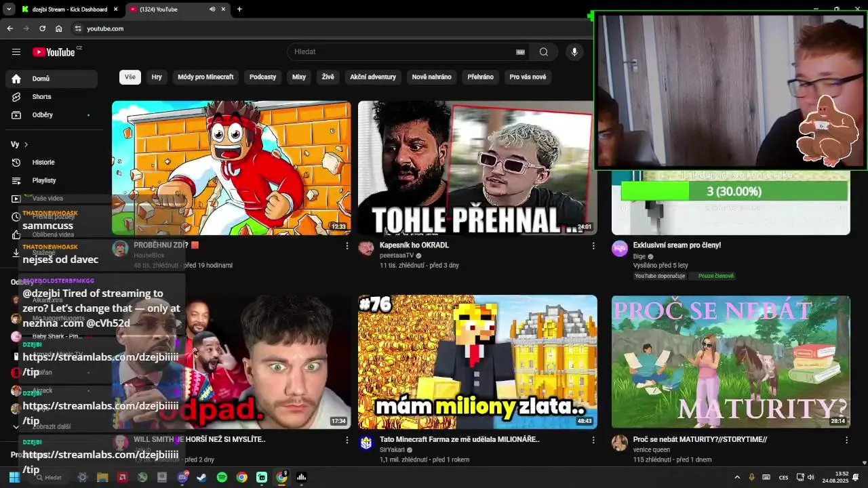Go to Domů in sidebar
This screenshot has width=868, height=488.
52,79
